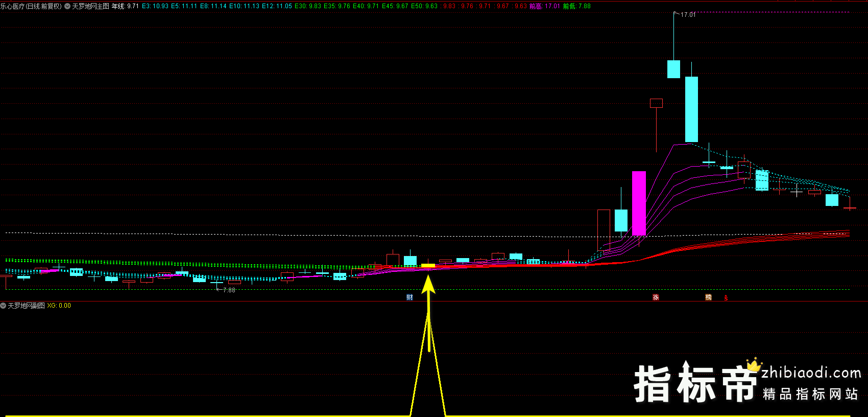
Task: Click the 前高 17.01 readout
Action: 544,6
